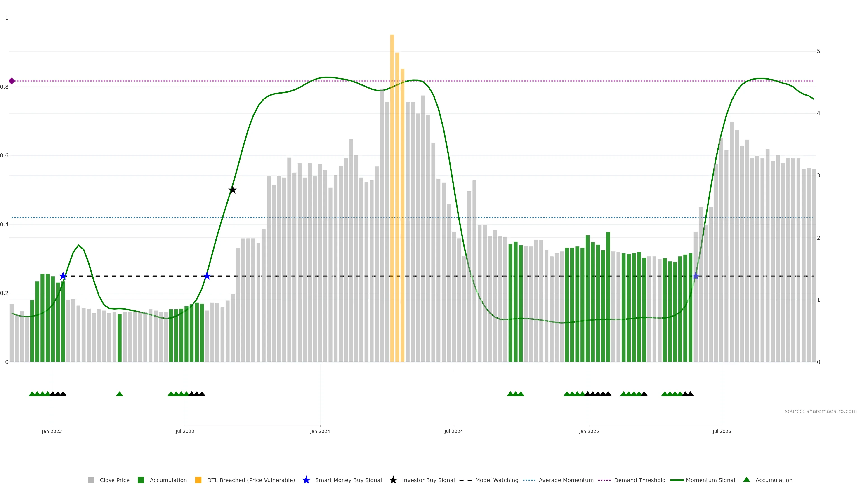Click the black Investor Buy Signal star on chart

[x=233, y=190]
